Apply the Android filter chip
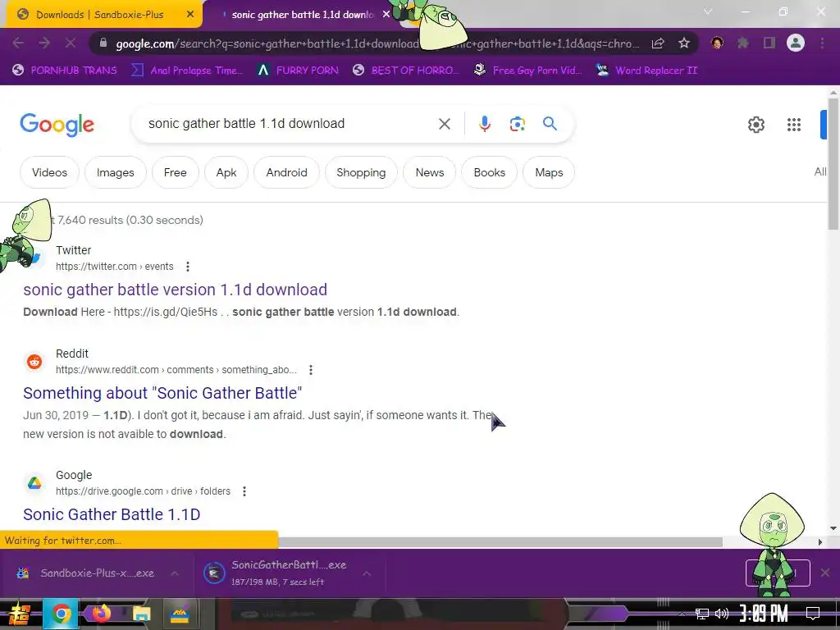 pyautogui.click(x=286, y=172)
